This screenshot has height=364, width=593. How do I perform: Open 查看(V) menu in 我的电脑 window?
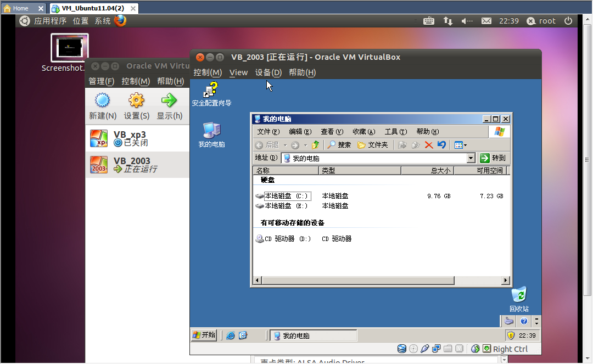[x=332, y=132]
